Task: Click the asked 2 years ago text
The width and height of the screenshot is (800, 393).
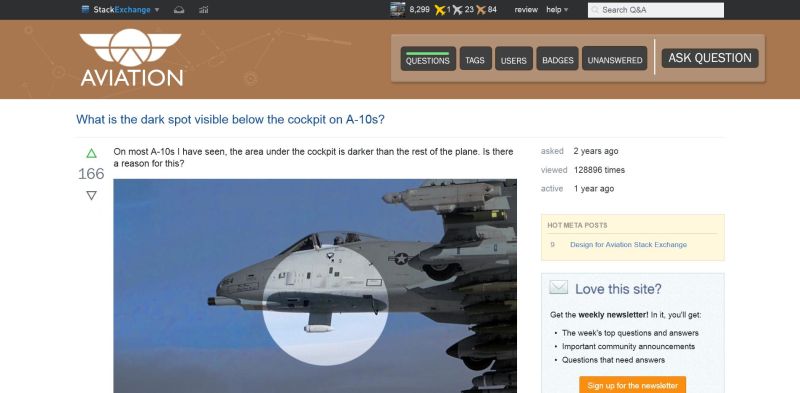Action: coord(579,151)
